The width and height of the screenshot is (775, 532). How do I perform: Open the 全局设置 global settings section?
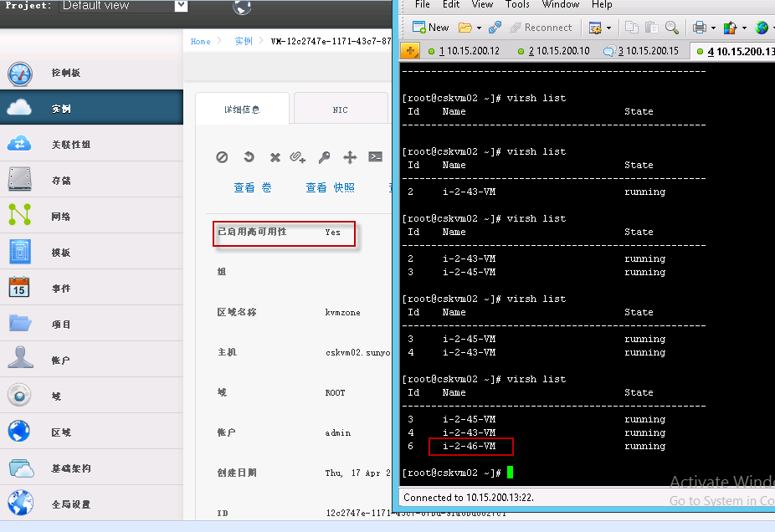[x=91, y=504]
